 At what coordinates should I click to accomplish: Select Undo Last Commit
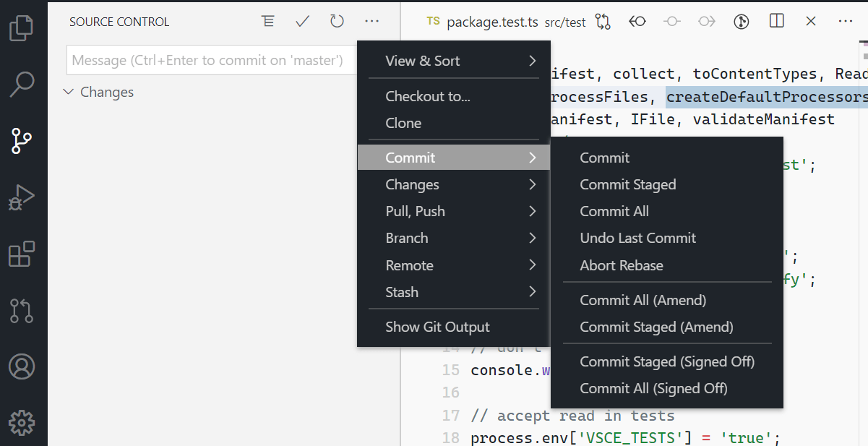[637, 238]
